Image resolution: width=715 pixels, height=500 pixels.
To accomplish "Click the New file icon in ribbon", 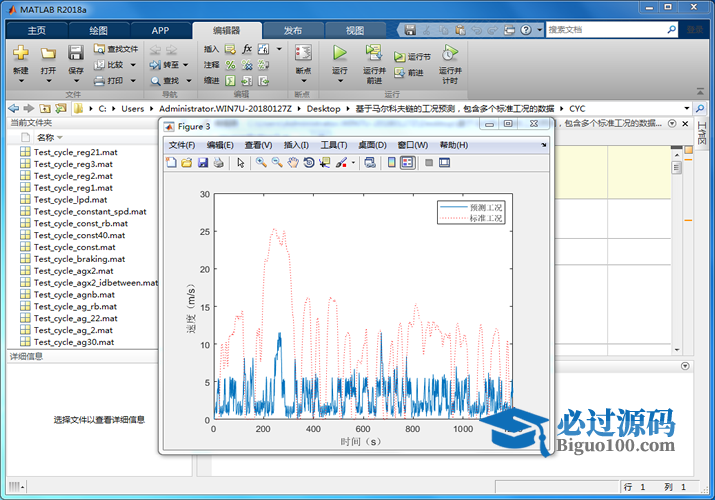I will click(x=21, y=53).
